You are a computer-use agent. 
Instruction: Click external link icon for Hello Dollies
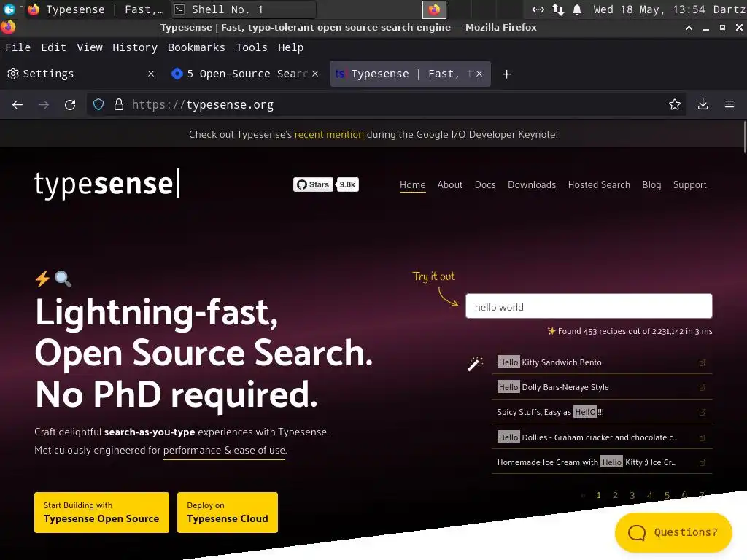pyautogui.click(x=703, y=437)
